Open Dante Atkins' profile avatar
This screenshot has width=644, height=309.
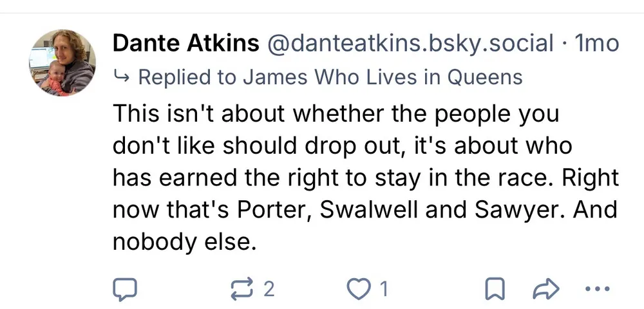click(x=62, y=62)
